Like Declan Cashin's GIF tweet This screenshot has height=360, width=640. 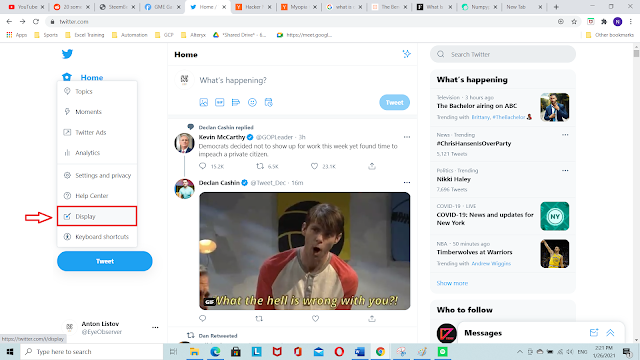point(316,318)
